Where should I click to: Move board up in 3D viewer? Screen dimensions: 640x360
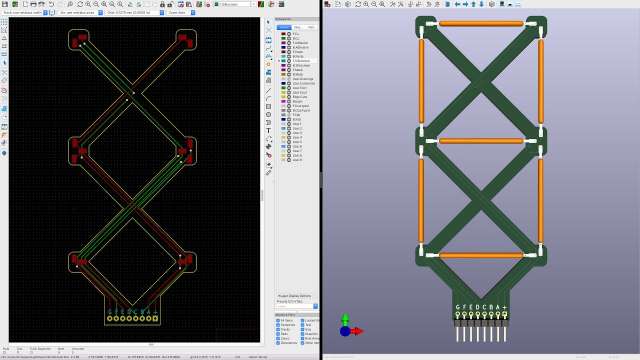(474, 4)
